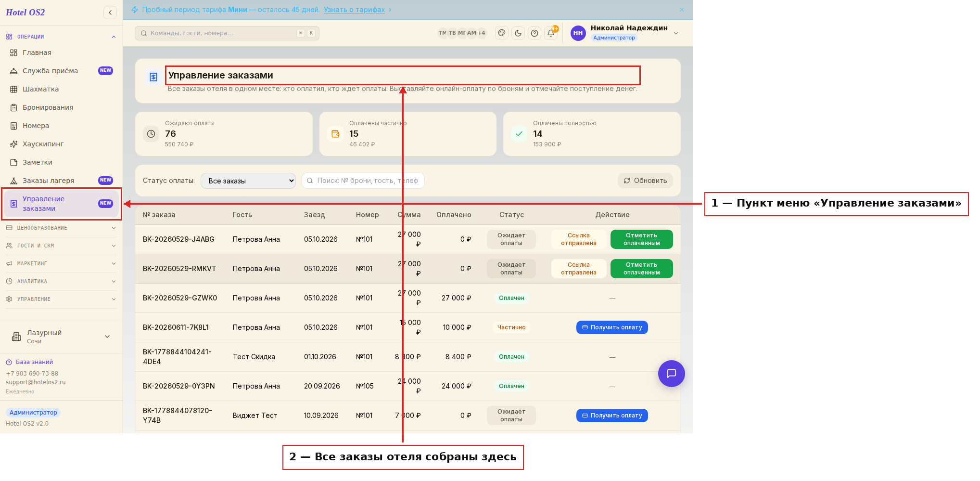Click the 'Статус' column header
Image resolution: width=980 pixels, height=481 pixels.
pos(511,215)
